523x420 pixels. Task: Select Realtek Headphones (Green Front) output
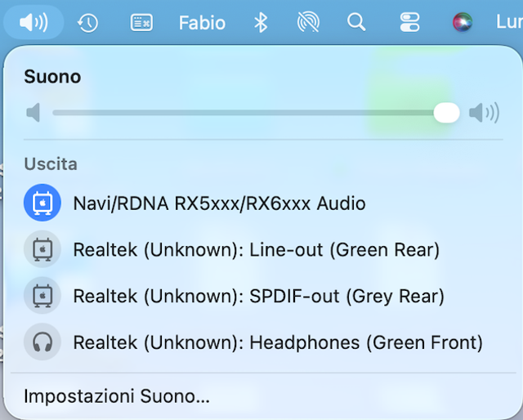click(263, 342)
